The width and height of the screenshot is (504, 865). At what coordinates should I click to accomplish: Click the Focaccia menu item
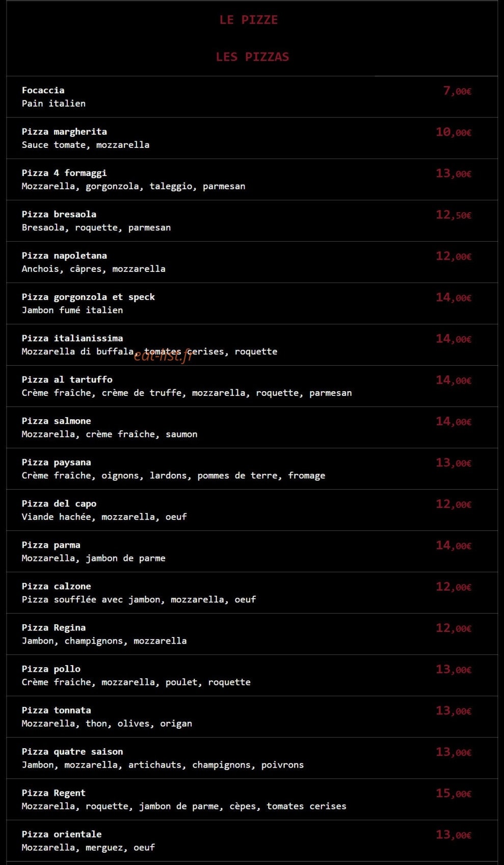pyautogui.click(x=43, y=90)
